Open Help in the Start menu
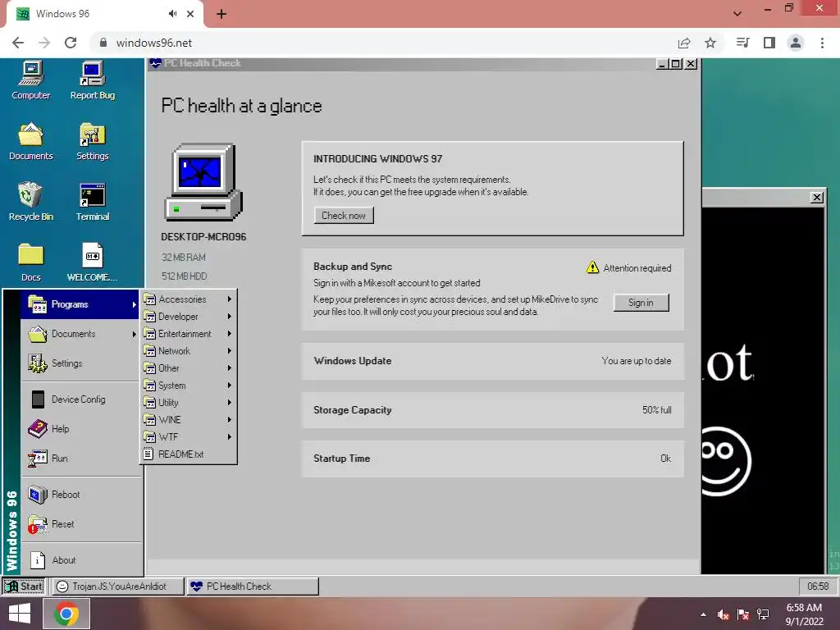 (x=80, y=428)
